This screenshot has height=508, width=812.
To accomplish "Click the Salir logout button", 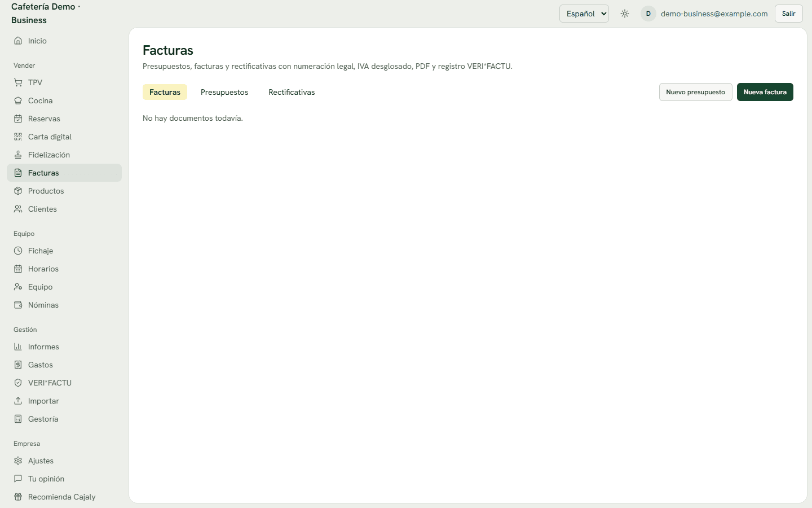I will pyautogui.click(x=789, y=14).
